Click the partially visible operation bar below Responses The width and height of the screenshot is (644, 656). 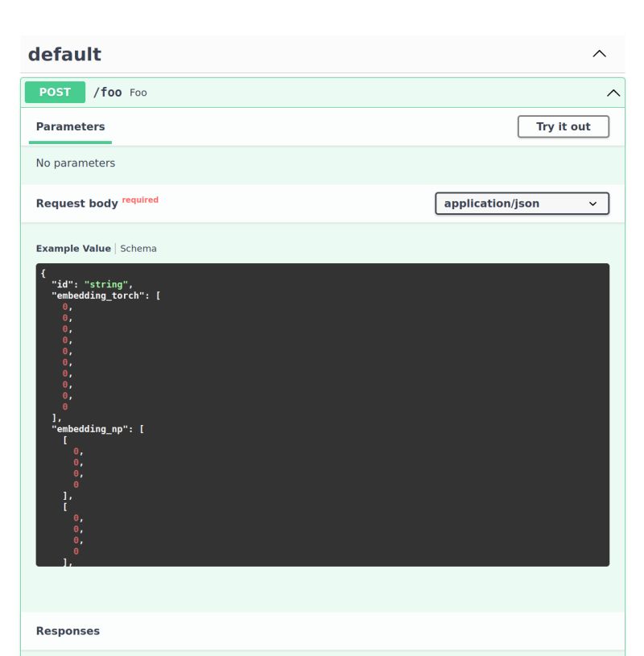tap(322, 654)
